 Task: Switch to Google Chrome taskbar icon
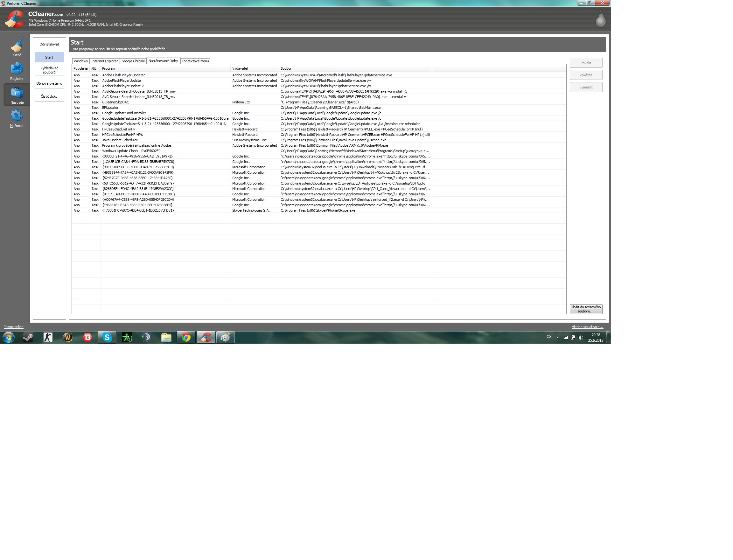point(186,337)
